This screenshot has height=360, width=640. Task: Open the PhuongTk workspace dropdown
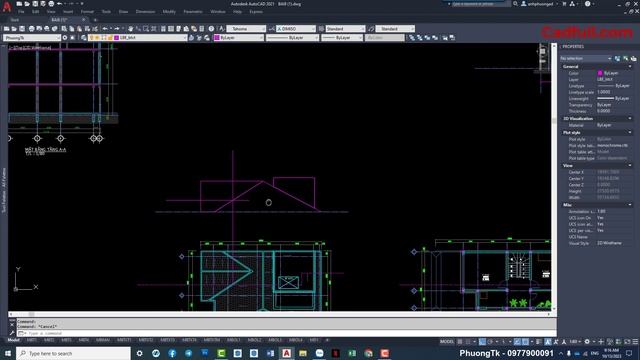tap(32, 38)
